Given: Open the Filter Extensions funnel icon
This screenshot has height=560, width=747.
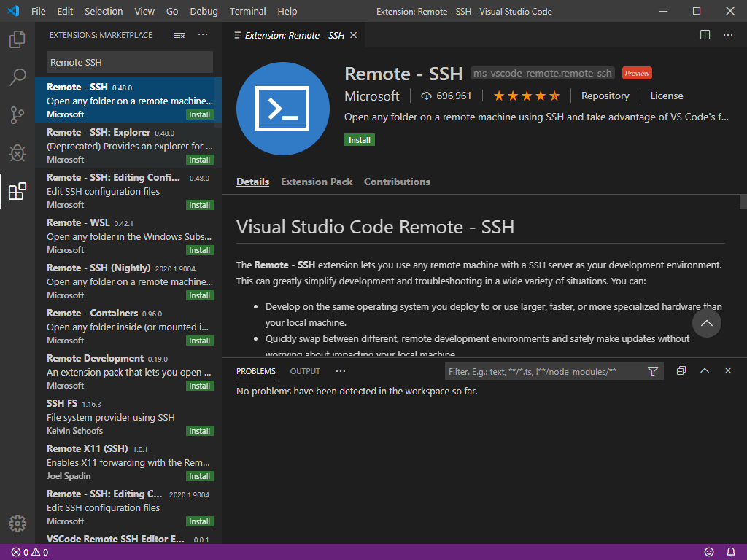Looking at the screenshot, I should (x=179, y=34).
